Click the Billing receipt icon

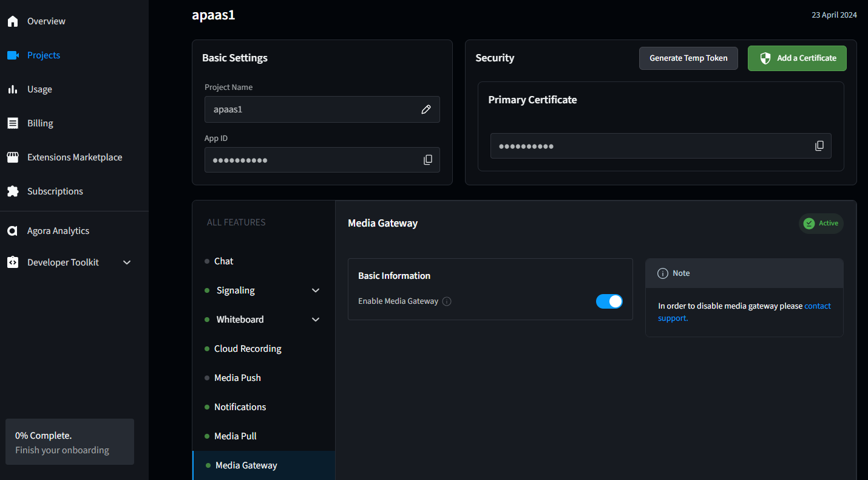coord(13,123)
